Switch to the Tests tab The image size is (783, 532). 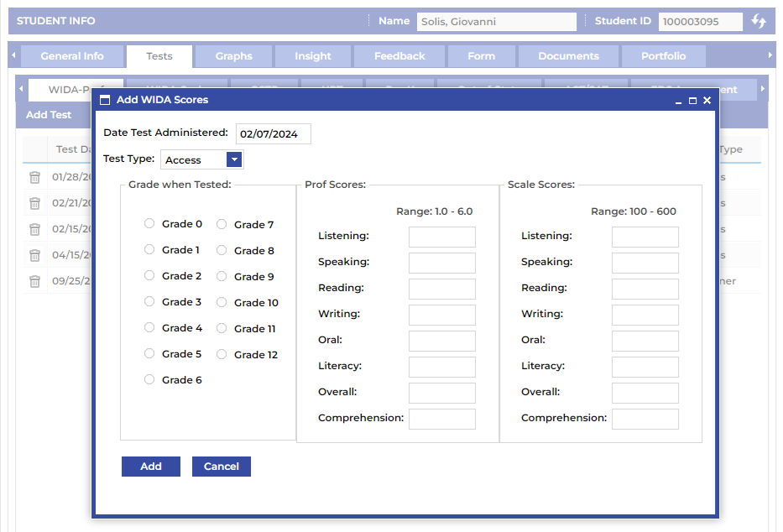(159, 56)
